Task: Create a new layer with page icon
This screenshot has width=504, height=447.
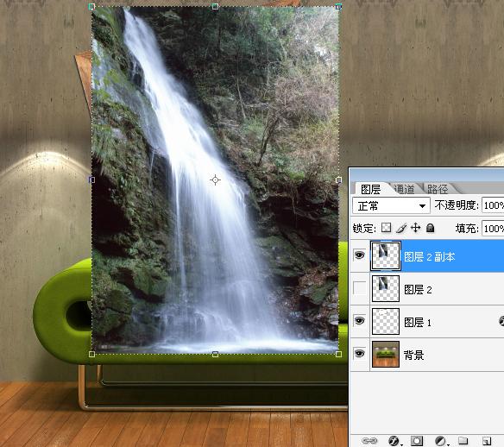Action: pos(487,441)
